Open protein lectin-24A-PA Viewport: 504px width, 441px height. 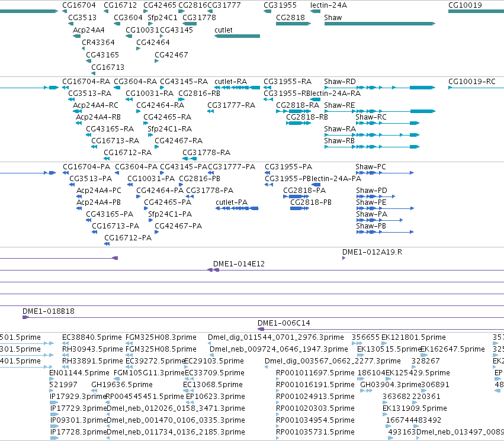pyautogui.click(x=336, y=179)
